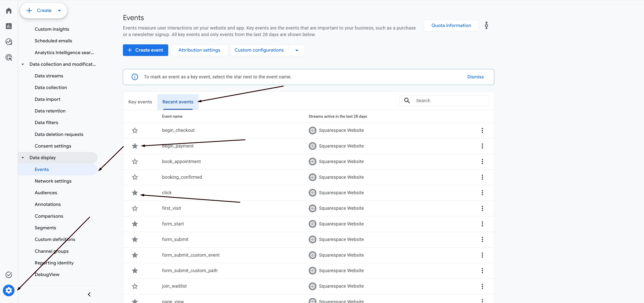Unmark click event key event star
This screenshot has height=303, width=644.
tap(135, 193)
